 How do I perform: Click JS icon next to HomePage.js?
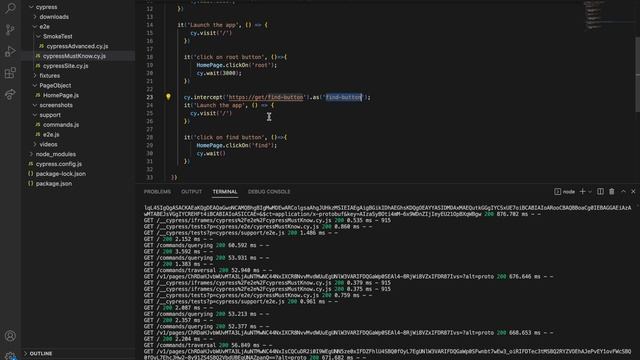[38, 95]
